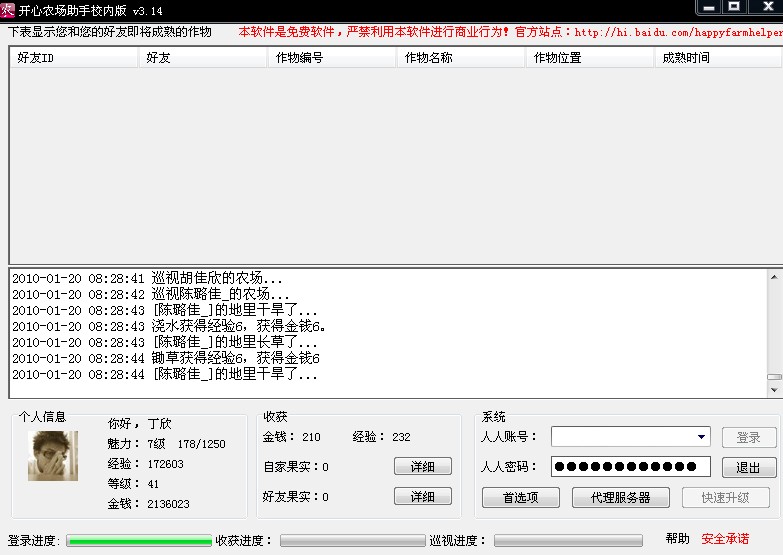The width and height of the screenshot is (783, 555).
Task: Open the 帮助 help link
Action: click(x=677, y=539)
